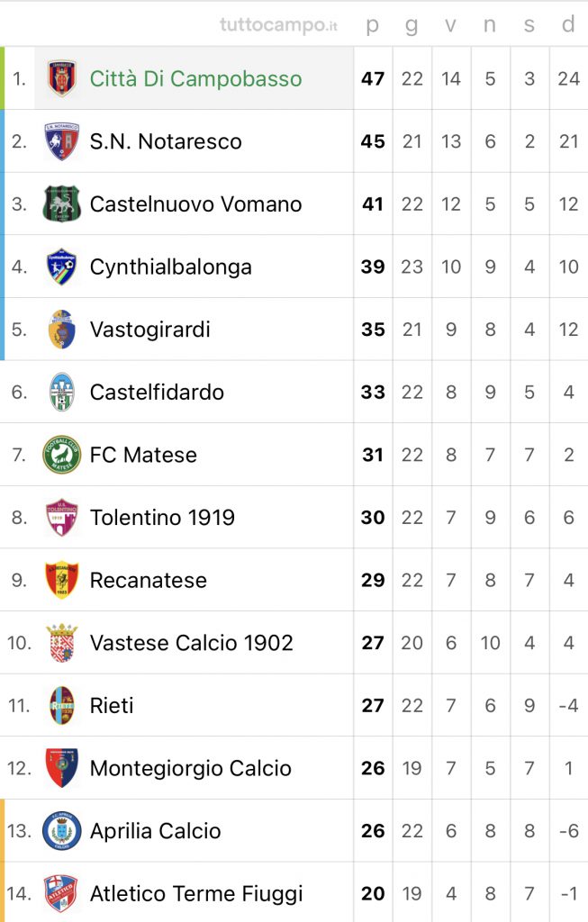Click the Rieti club crest
The image size is (588, 922).
(62, 706)
